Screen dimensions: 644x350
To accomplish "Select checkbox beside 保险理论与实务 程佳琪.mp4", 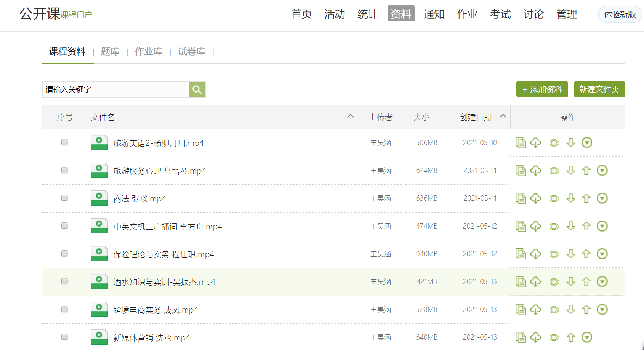I will (x=64, y=254).
